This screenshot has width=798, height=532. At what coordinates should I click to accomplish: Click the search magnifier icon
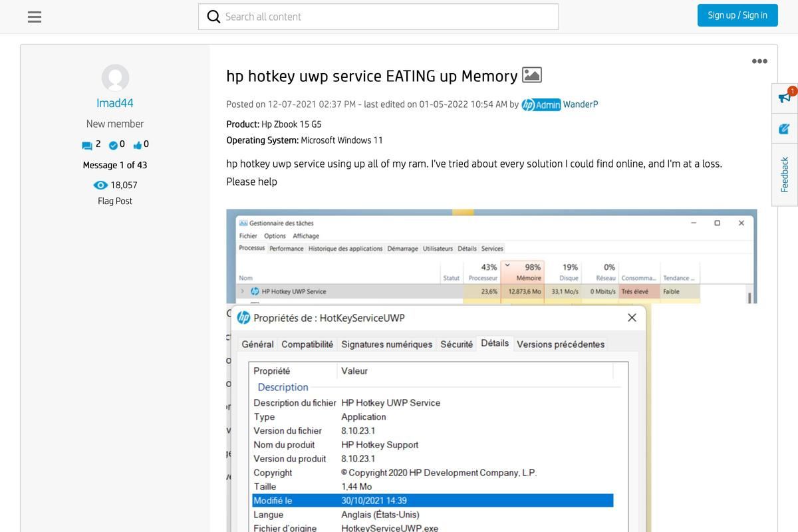coord(213,17)
